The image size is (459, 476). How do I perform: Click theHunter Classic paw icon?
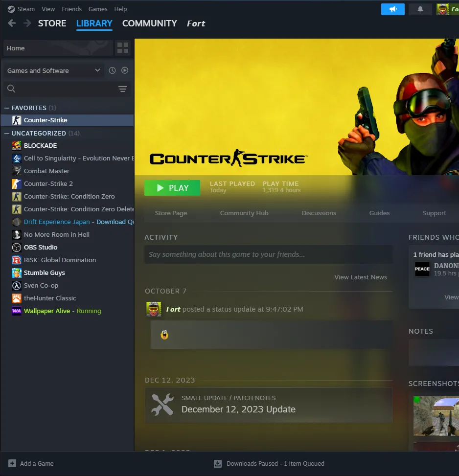(17, 299)
